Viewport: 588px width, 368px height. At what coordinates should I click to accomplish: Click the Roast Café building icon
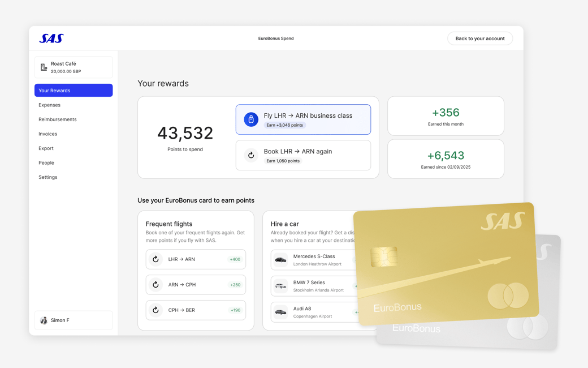pos(44,67)
